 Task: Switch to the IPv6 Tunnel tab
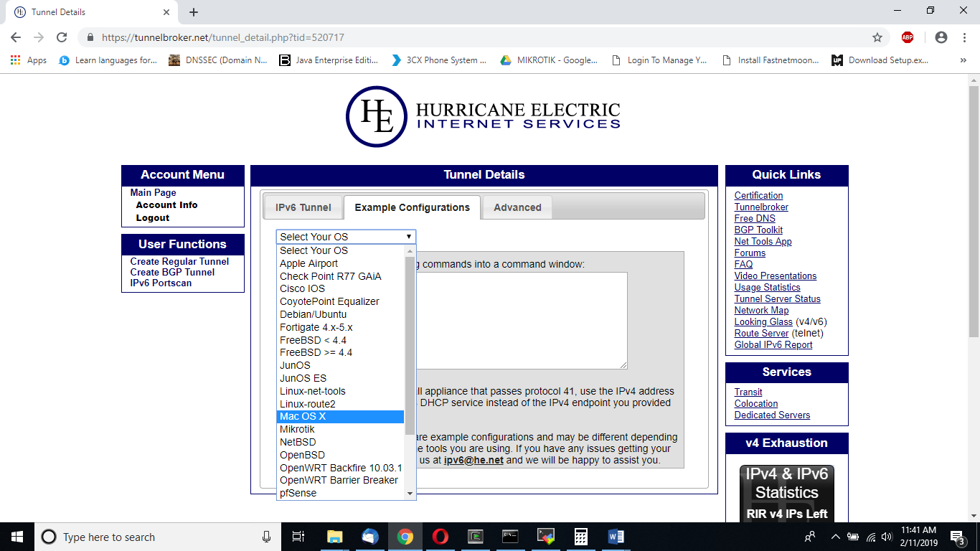(x=303, y=207)
